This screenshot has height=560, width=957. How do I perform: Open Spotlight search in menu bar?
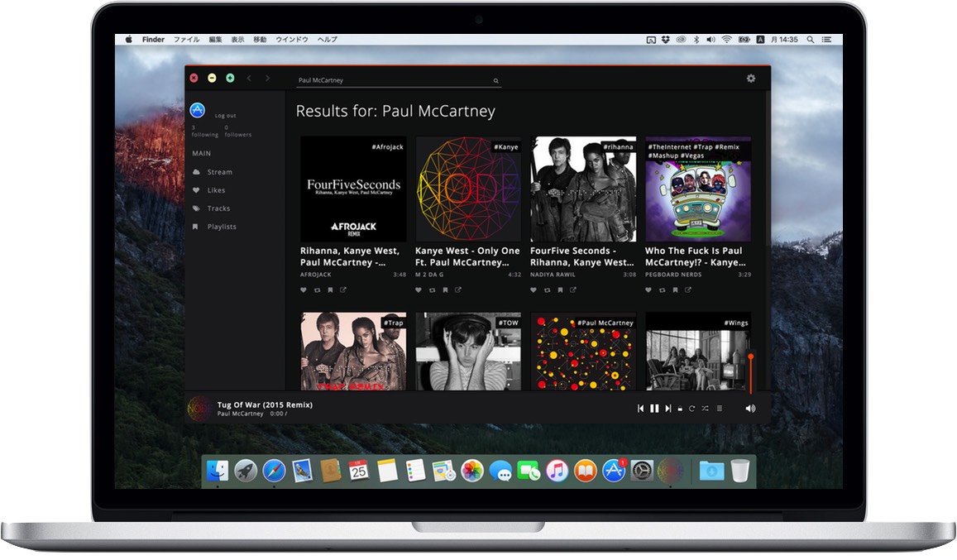coord(811,39)
